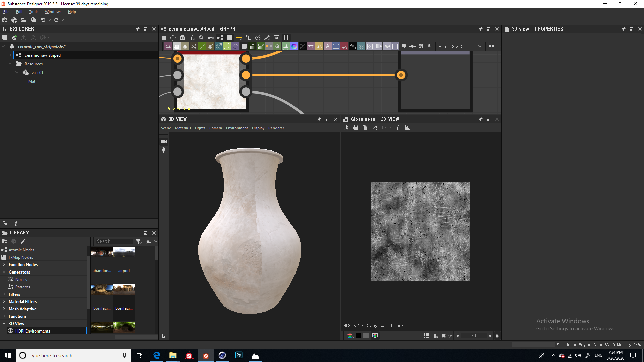Image resolution: width=644 pixels, height=362 pixels.
Task: Open the Environment menu in 3D view
Action: [237, 128]
